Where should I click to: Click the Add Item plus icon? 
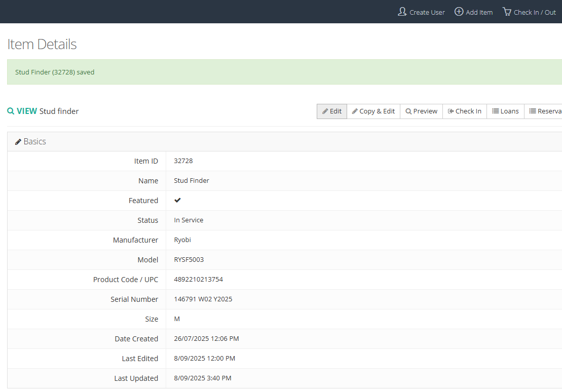pos(459,12)
